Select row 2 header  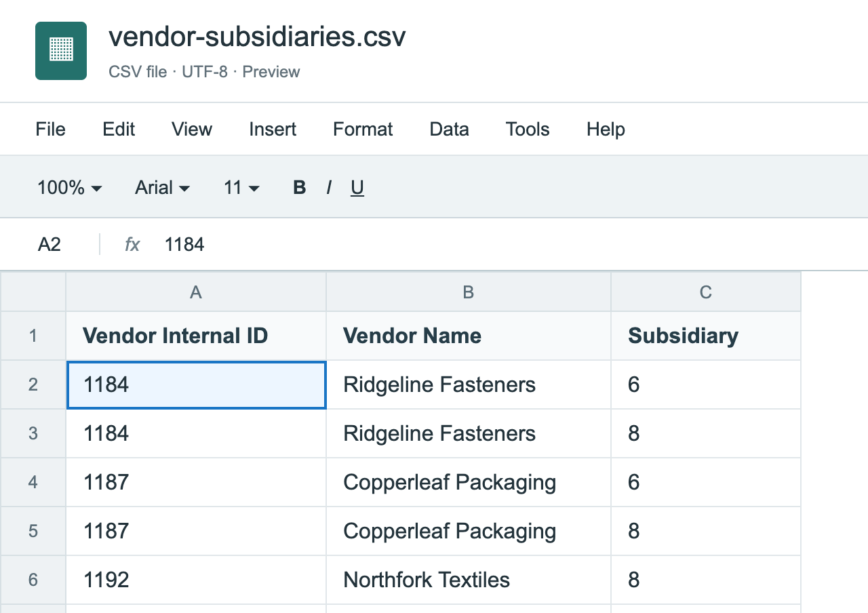pos(33,384)
